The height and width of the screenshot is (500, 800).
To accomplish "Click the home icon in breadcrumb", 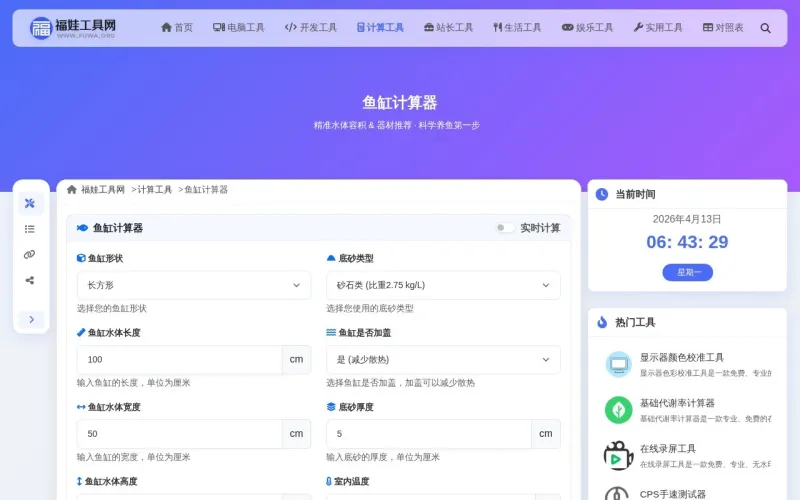I will coord(71,189).
